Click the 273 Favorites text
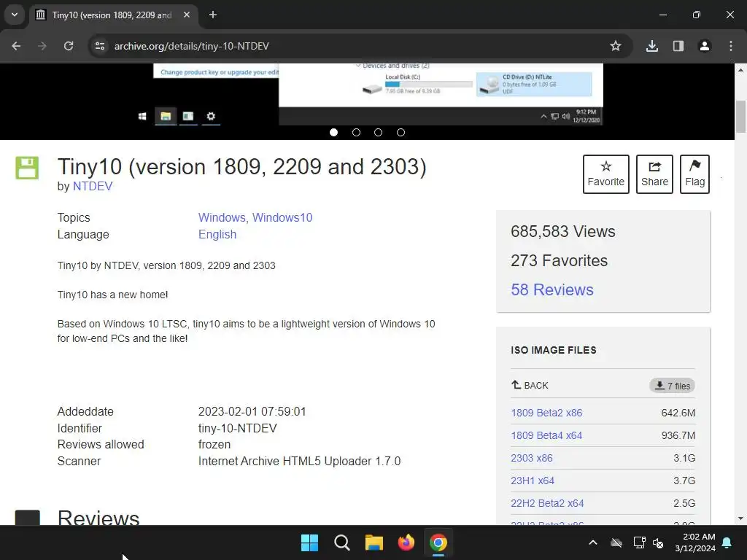The width and height of the screenshot is (747, 560). (x=560, y=260)
